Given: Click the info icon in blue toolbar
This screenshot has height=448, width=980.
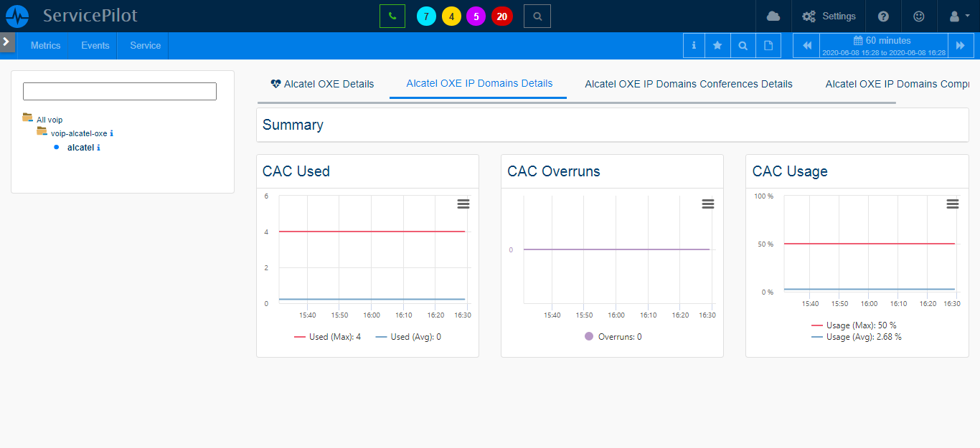Looking at the screenshot, I should pos(694,46).
